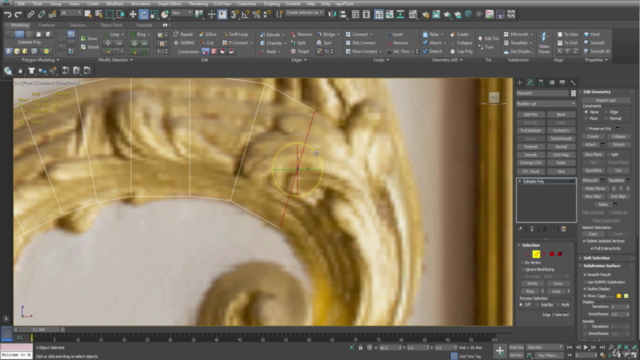Expand the Polygon Modeling panel arrow
Image resolution: width=640 pixels, height=360 pixels.
click(x=58, y=60)
